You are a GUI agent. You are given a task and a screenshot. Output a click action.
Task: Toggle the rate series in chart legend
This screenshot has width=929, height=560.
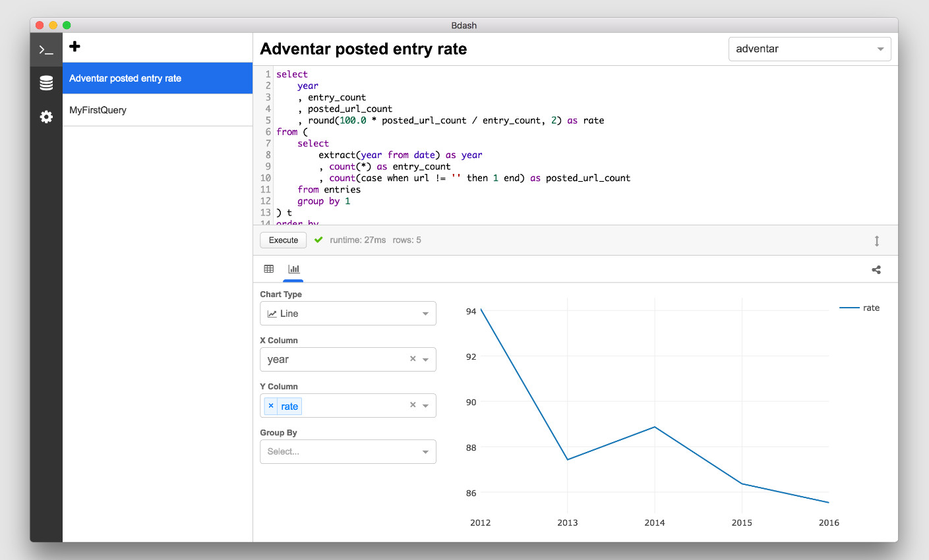tap(860, 308)
